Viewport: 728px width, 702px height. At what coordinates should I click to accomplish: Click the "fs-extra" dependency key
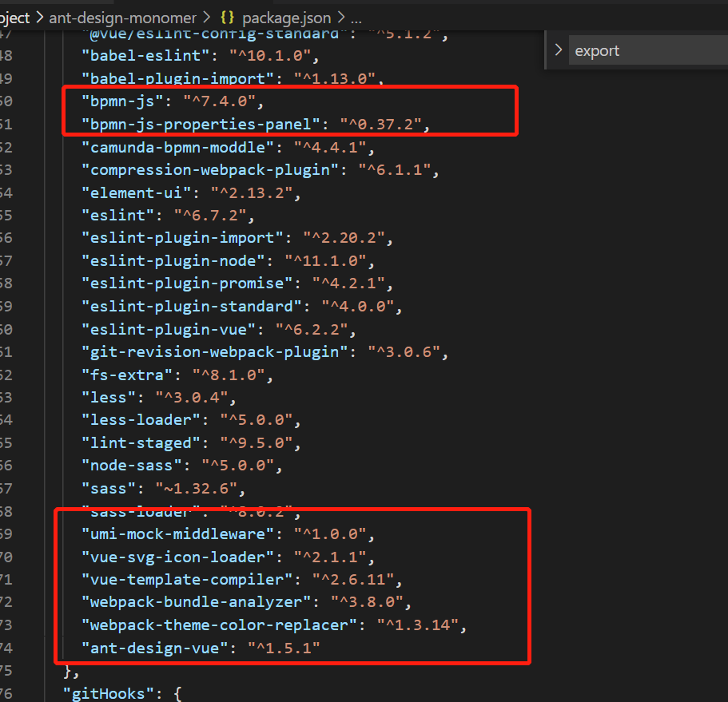coord(127,375)
